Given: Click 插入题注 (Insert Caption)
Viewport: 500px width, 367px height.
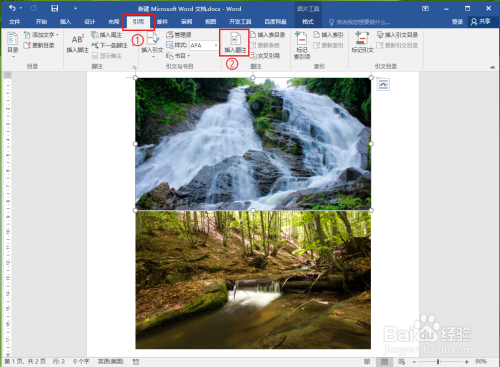Looking at the screenshot, I should point(235,43).
